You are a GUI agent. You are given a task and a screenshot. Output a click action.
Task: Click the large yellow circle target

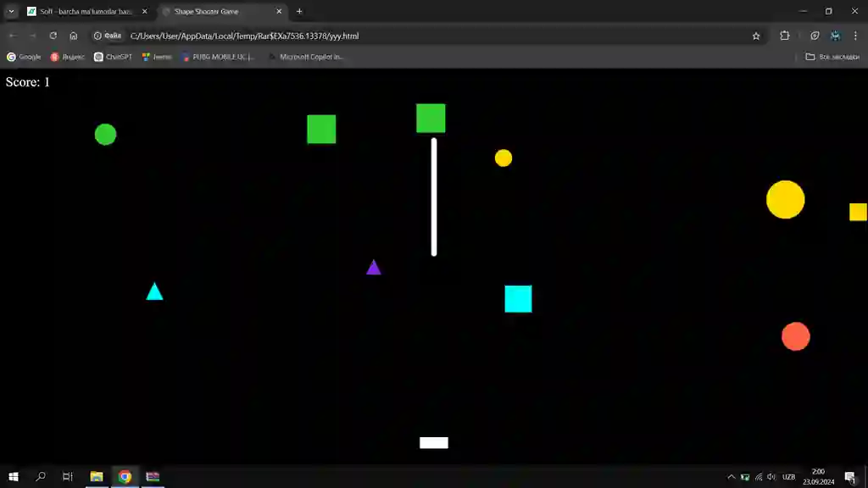click(785, 200)
